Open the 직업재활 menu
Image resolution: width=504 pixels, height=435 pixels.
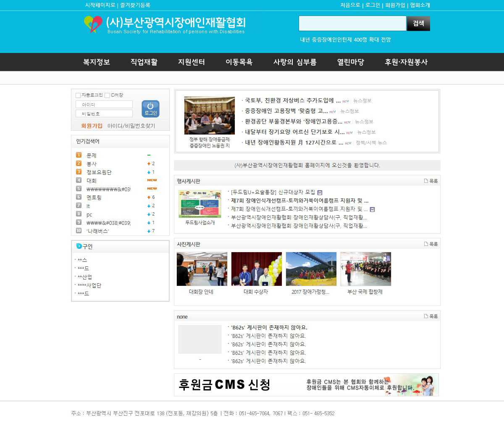[x=144, y=62]
